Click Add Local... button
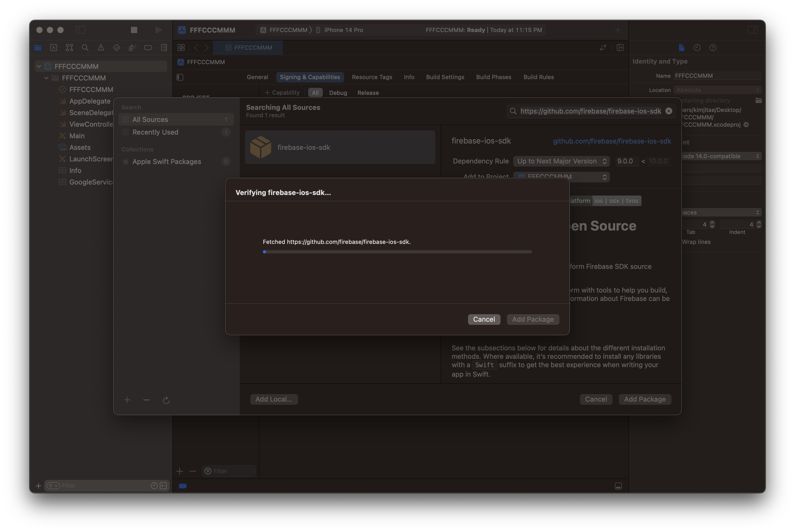 (x=274, y=399)
